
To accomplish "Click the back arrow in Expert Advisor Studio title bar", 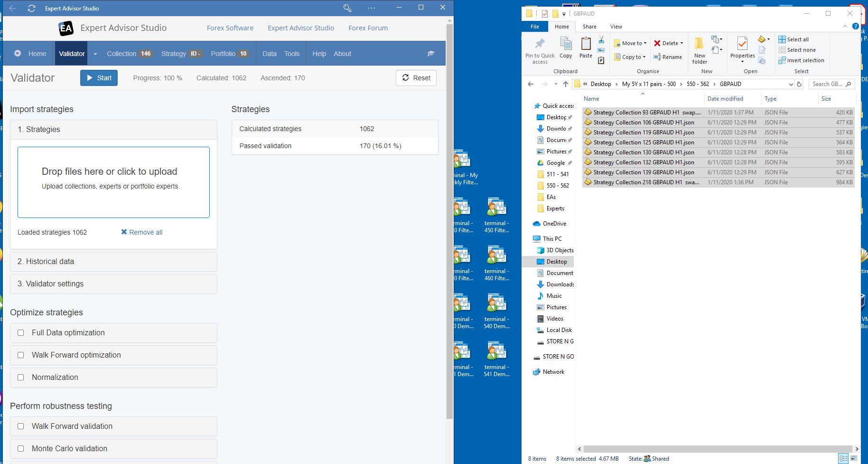I will tap(13, 8).
